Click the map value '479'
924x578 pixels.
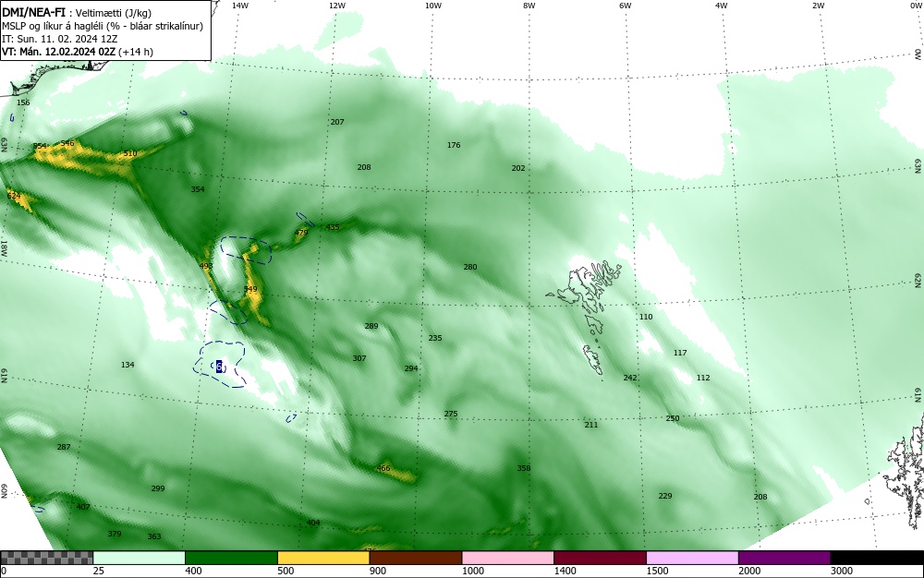pyautogui.click(x=301, y=233)
